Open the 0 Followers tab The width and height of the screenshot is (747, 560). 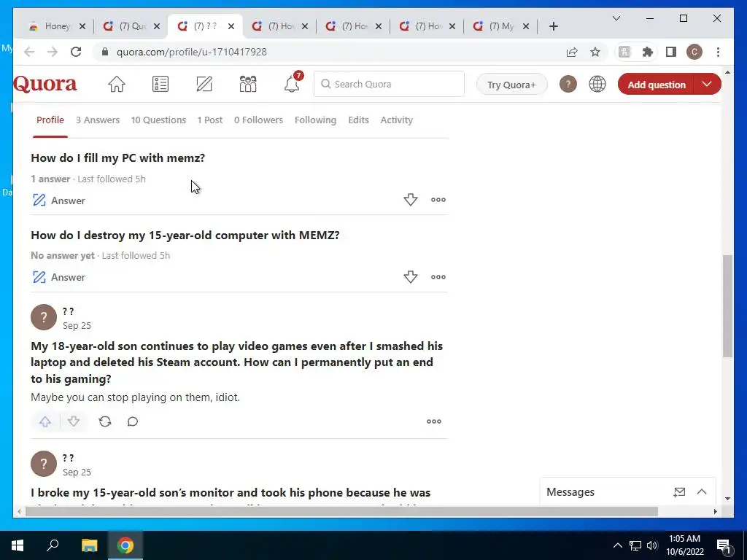coord(258,120)
